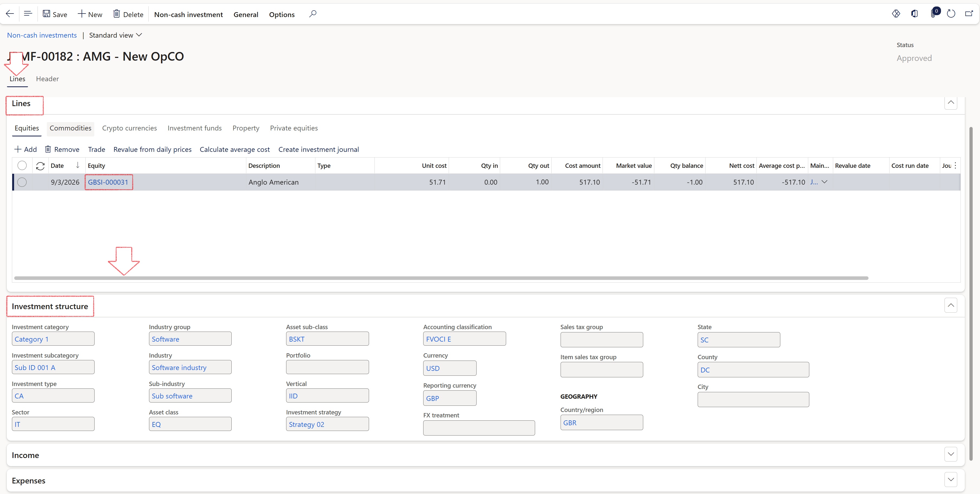
Task: Click the Save disk icon
Action: [x=46, y=14]
